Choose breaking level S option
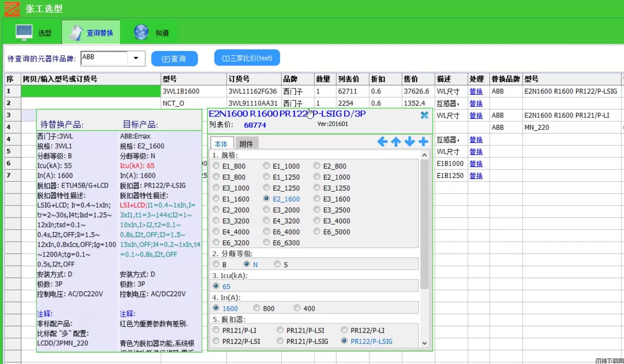624x364 pixels. tap(277, 264)
